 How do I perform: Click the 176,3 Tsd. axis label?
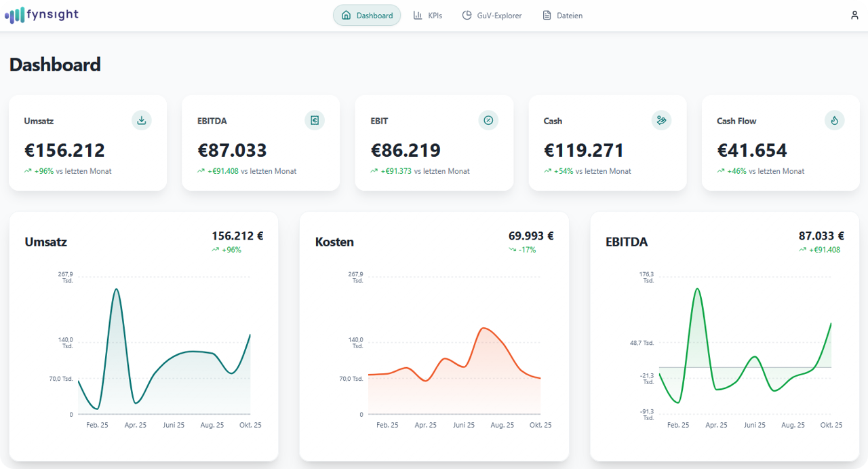[x=646, y=277]
